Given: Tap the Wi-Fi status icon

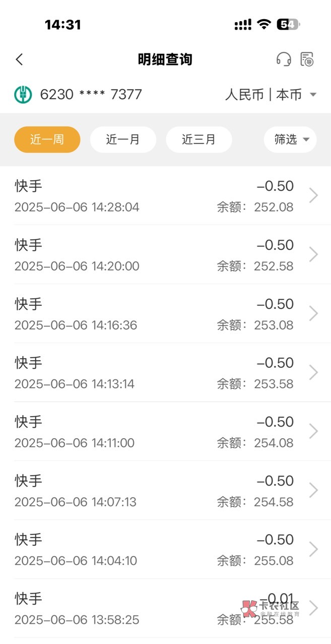Looking at the screenshot, I should coord(263,24).
